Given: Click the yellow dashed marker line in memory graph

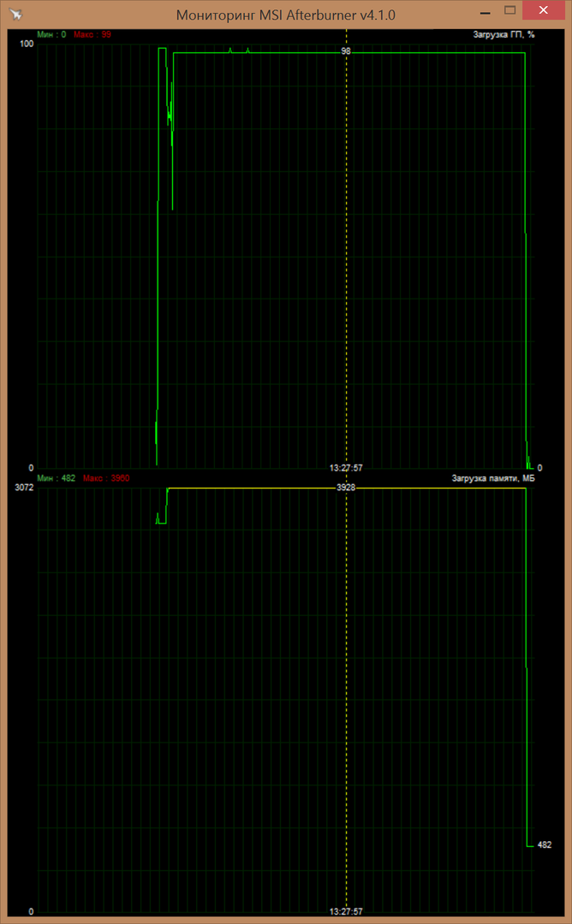Looking at the screenshot, I should (346, 684).
